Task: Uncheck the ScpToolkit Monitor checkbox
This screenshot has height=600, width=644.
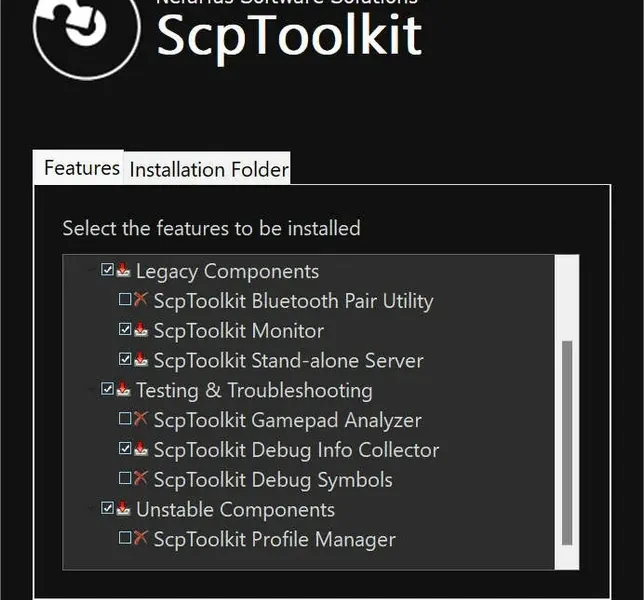Action: point(125,329)
